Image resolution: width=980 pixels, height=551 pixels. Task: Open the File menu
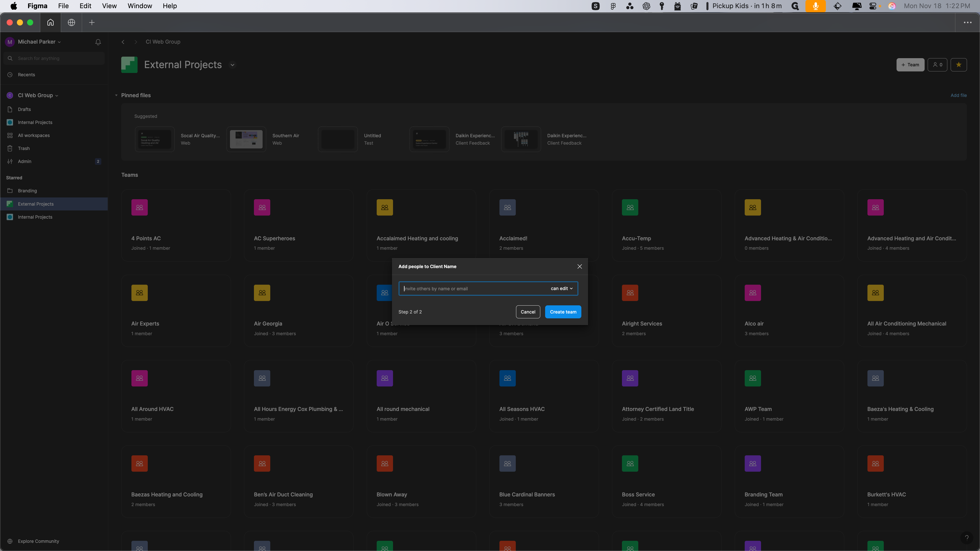click(x=63, y=6)
